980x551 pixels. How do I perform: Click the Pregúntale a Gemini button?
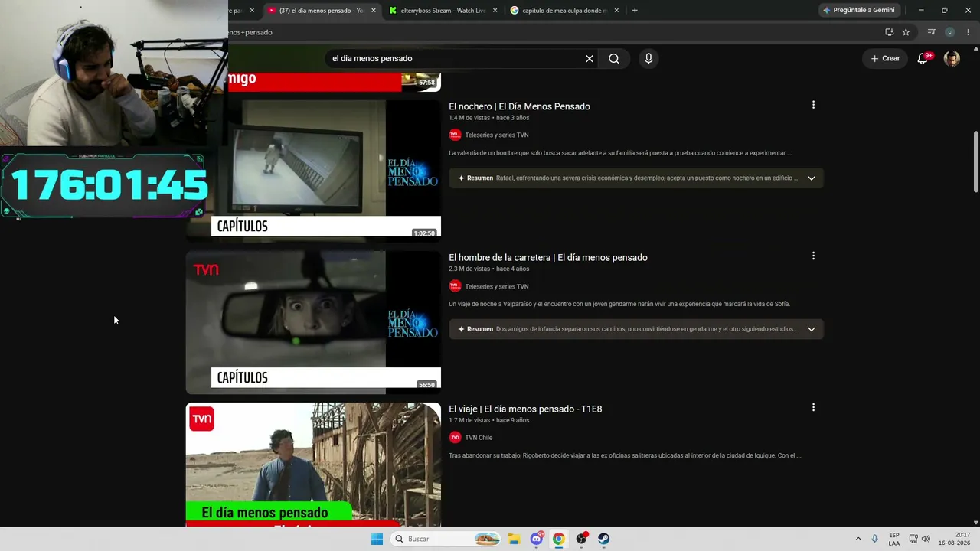click(858, 11)
